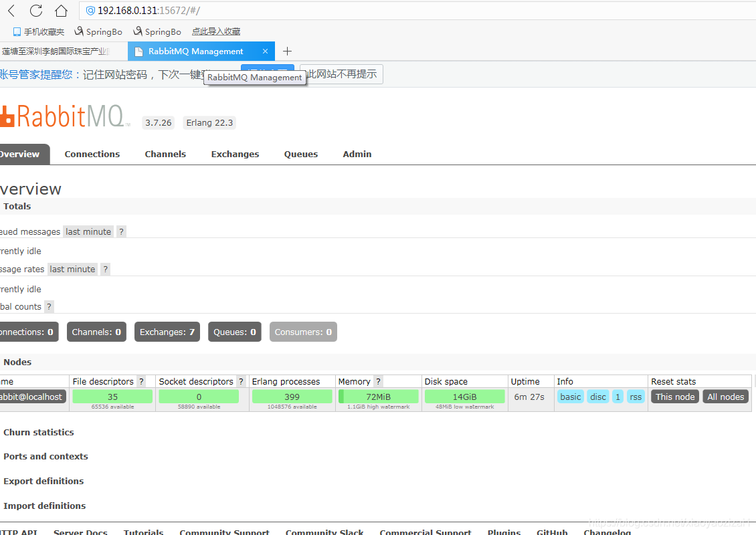
Task: Click the Consumers: 0 count button
Action: [x=303, y=332]
